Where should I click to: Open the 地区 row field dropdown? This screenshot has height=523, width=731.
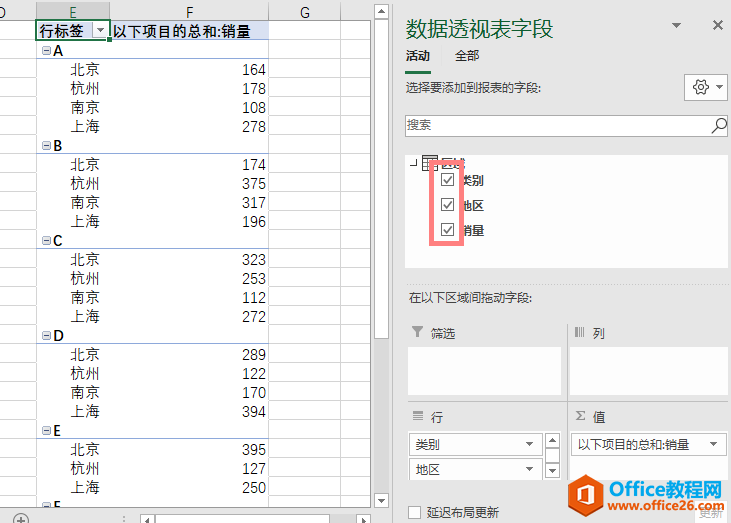[529, 469]
